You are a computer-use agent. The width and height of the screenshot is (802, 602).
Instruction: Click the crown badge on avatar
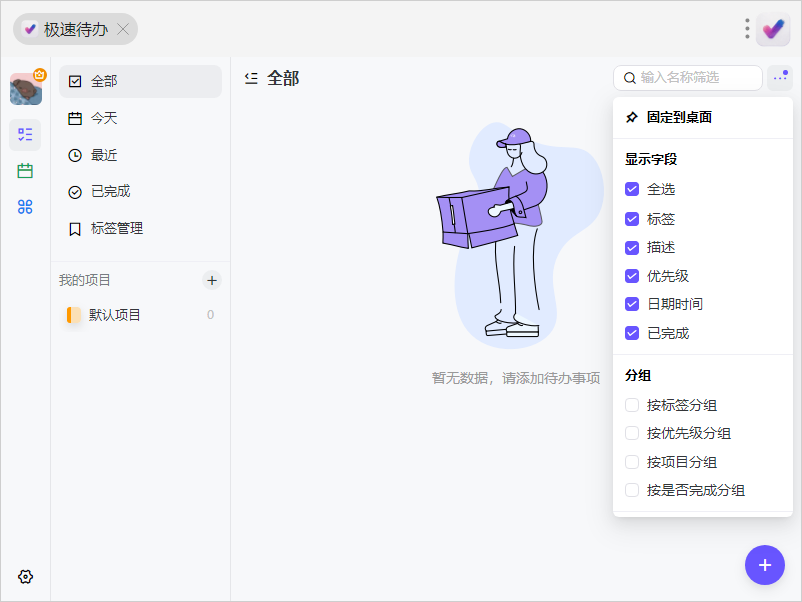coord(39,75)
